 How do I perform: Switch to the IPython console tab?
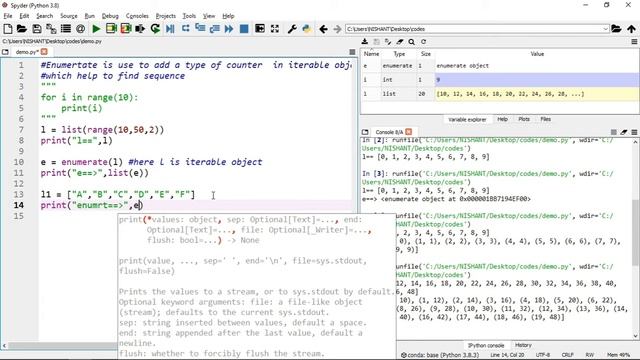[486, 345]
